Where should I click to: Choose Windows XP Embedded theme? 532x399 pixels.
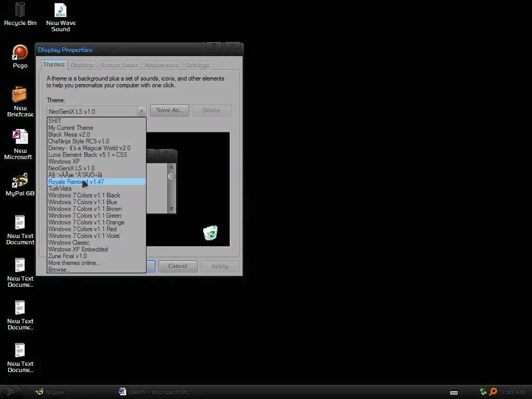[96, 249]
